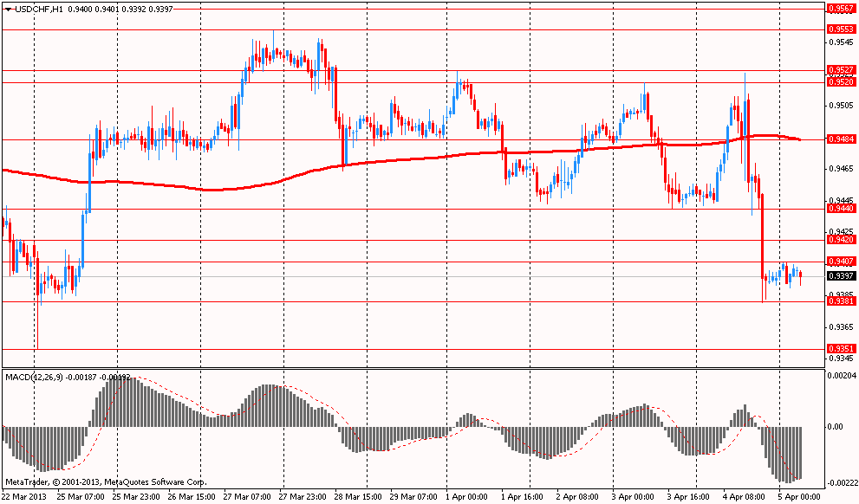Click the 1 Apr 00:00 time label

(x=466, y=497)
